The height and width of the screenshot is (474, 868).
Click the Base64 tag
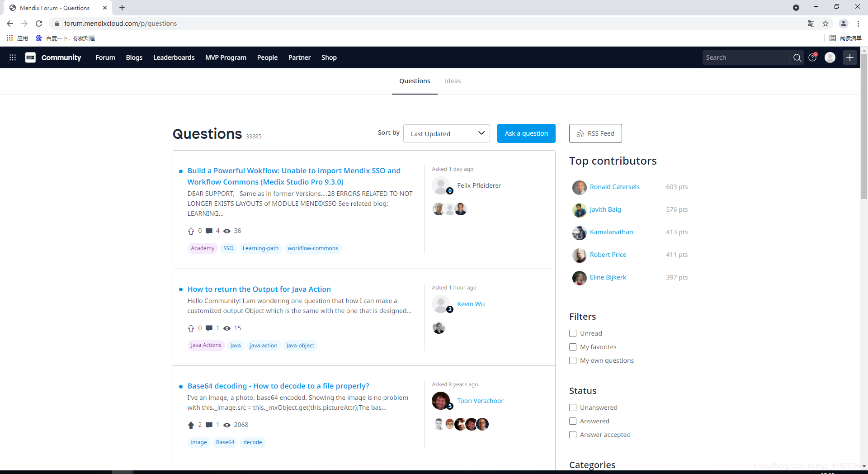pos(225,442)
